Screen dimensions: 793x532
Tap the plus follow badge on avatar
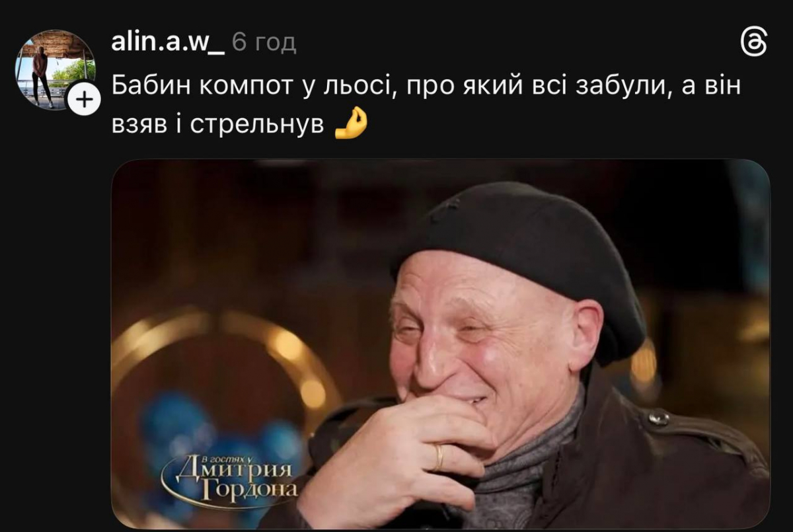[x=84, y=100]
